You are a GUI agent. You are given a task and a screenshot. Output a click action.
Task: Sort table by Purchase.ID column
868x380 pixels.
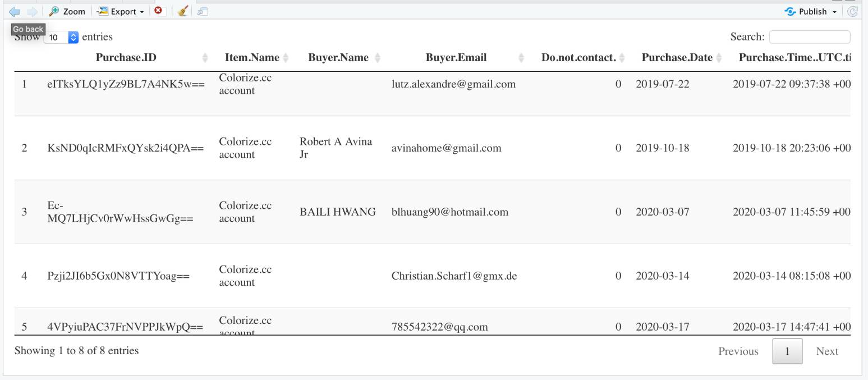[126, 57]
